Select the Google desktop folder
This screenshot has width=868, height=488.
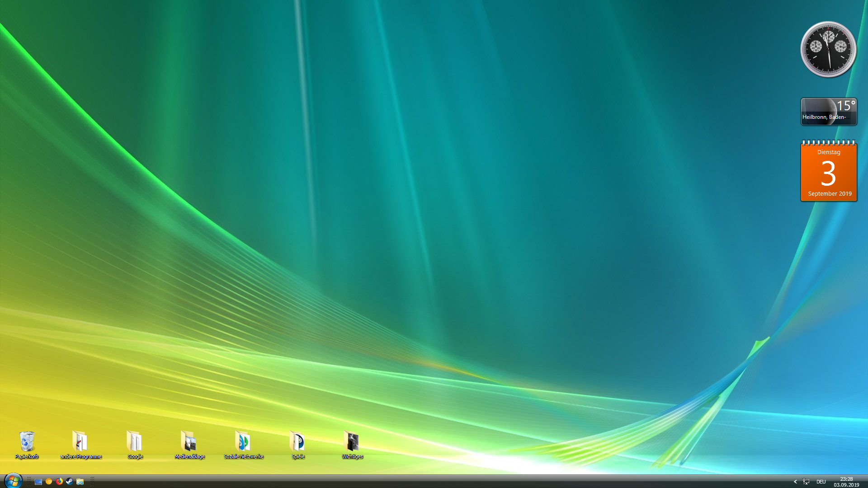point(135,442)
